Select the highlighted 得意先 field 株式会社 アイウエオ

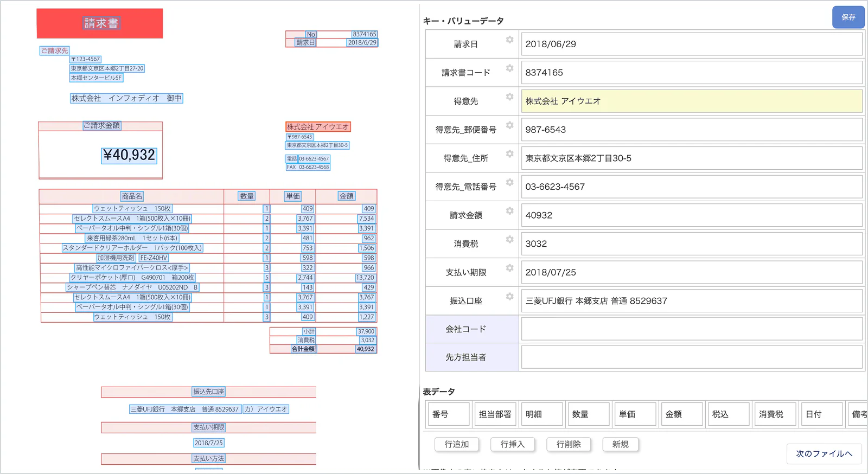pos(692,101)
